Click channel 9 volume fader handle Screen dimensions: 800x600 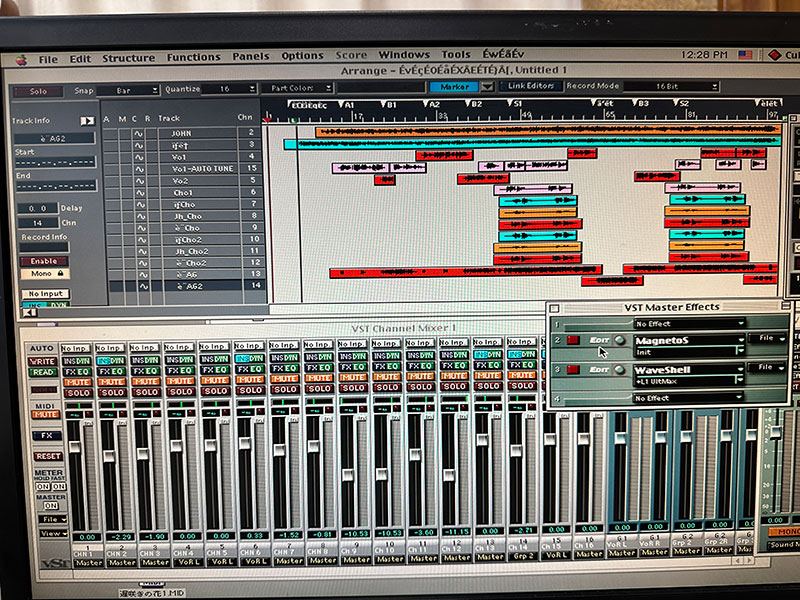tap(347, 474)
